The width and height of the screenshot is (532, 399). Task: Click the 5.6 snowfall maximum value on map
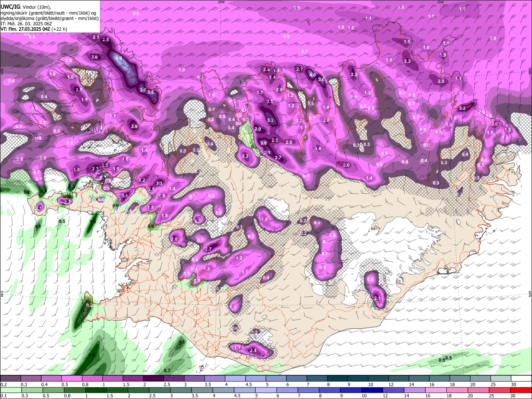[x=119, y=58]
